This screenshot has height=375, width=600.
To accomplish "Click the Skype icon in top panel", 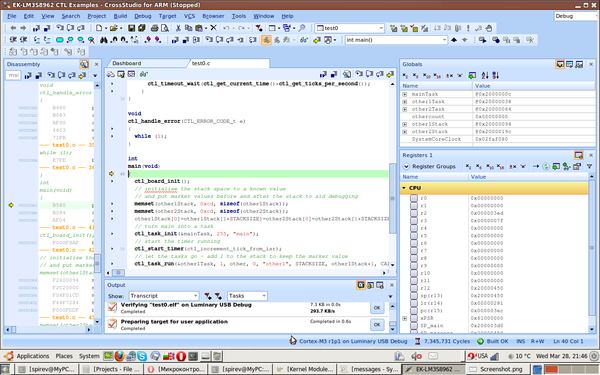I will (142, 356).
